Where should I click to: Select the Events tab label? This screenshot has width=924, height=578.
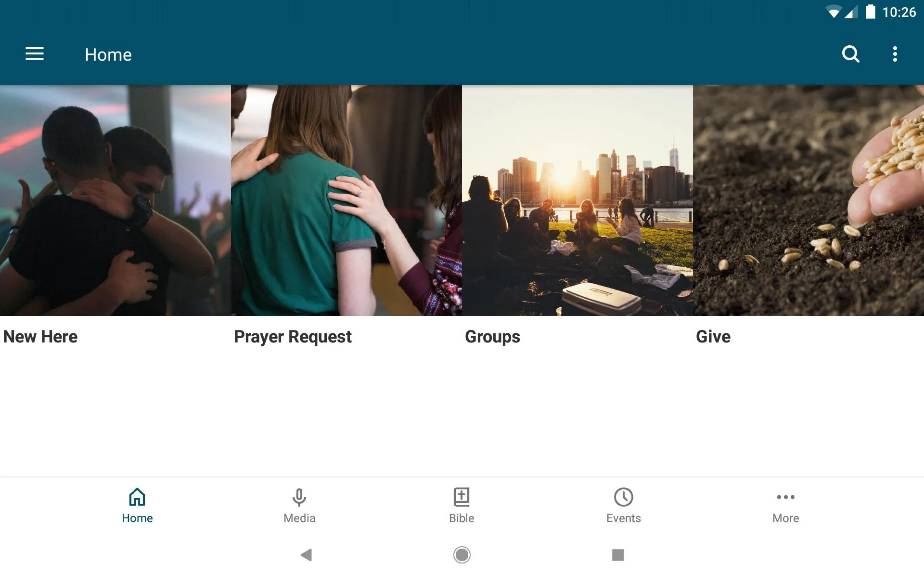click(x=623, y=518)
